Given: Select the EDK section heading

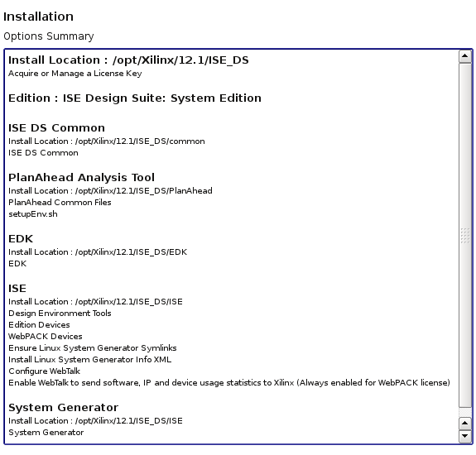Looking at the screenshot, I should [21, 239].
